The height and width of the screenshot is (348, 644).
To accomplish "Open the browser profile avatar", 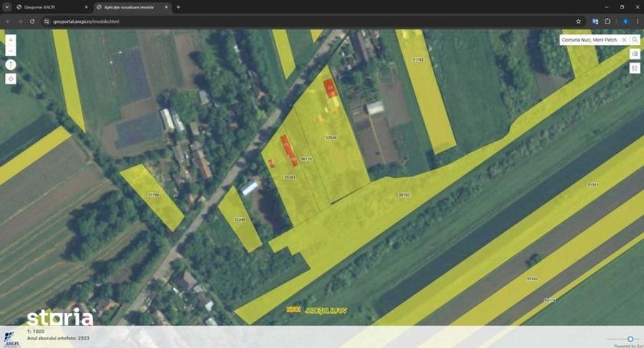I will tap(625, 21).
